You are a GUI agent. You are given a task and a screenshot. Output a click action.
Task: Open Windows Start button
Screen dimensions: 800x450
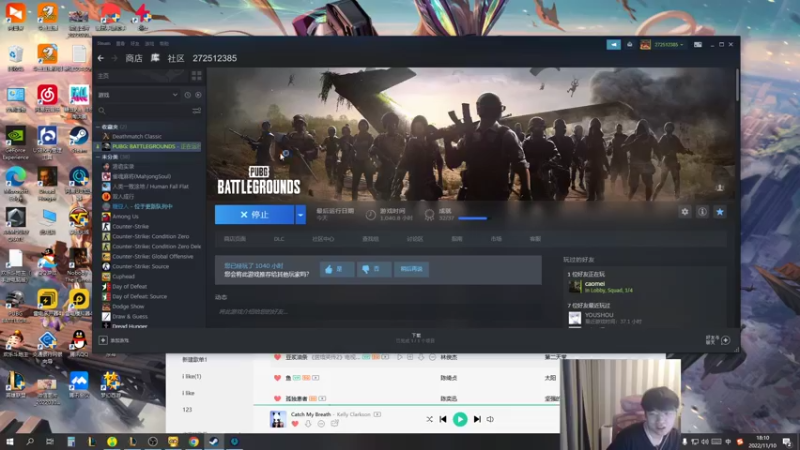pos(9,441)
